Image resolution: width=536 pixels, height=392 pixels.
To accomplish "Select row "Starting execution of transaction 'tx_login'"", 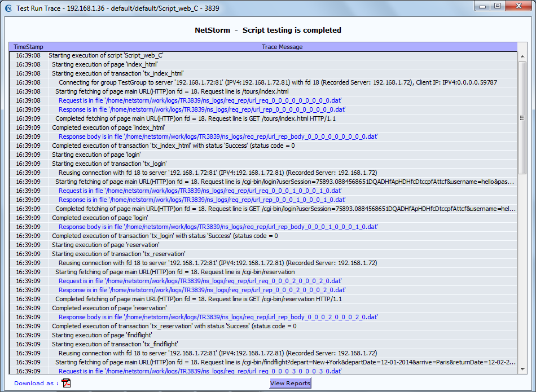I will click(263, 164).
